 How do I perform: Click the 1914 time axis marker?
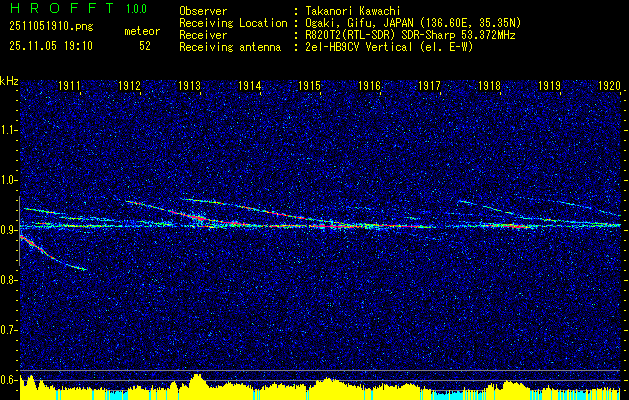250,86
